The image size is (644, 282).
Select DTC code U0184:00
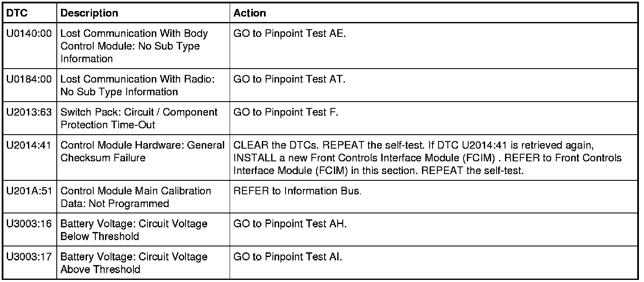[x=29, y=79]
